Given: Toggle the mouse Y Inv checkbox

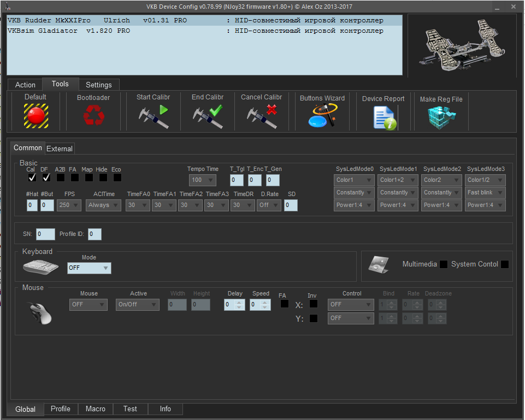Looking at the screenshot, I should pos(314,318).
